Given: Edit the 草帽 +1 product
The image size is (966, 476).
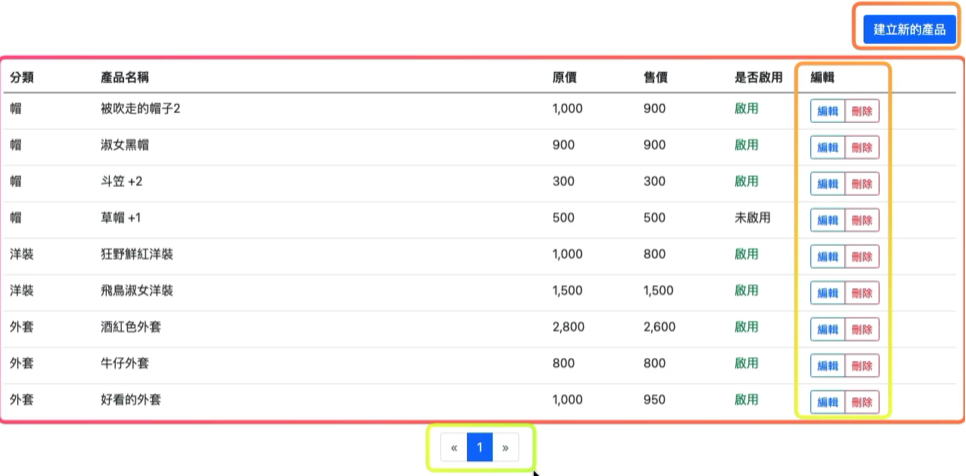Looking at the screenshot, I should coord(827,220).
